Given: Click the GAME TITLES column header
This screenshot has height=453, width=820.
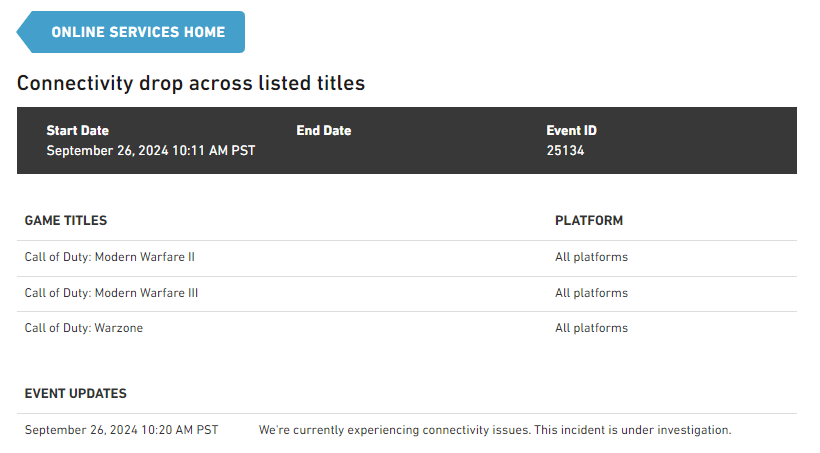Looking at the screenshot, I should coord(66,220).
